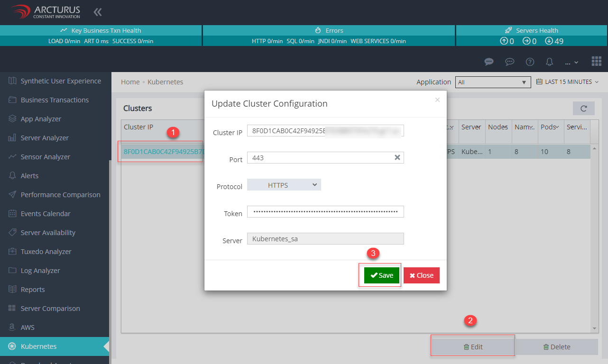The height and width of the screenshot is (364, 608).
Task: Open the Application filter dropdown
Action: 493,82
